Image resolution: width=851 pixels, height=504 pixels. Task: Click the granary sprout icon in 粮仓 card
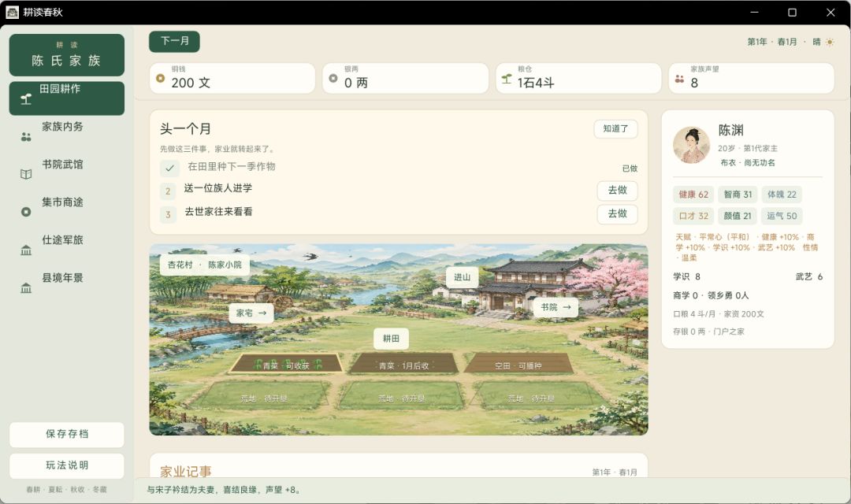tap(507, 80)
